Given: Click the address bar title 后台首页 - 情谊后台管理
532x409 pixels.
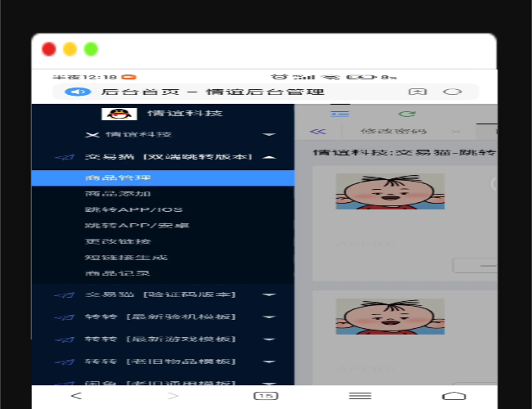Looking at the screenshot, I should (213, 92).
